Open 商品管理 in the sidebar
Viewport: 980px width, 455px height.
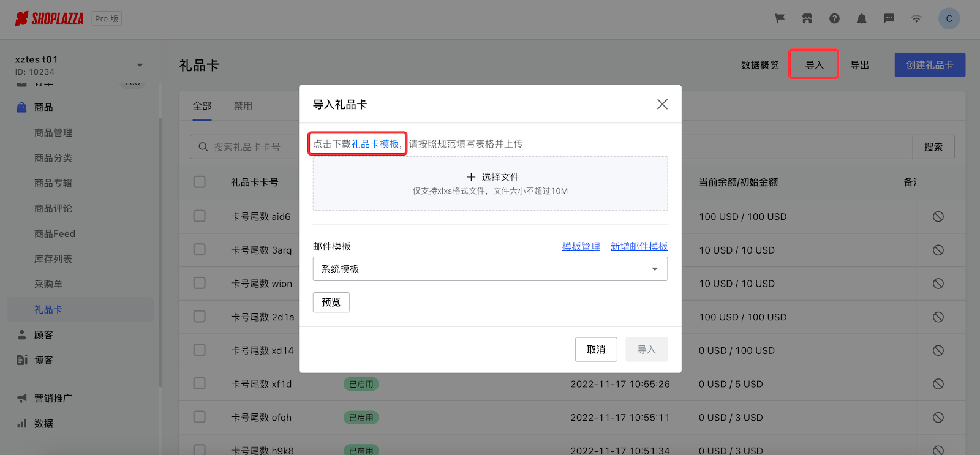pos(53,132)
